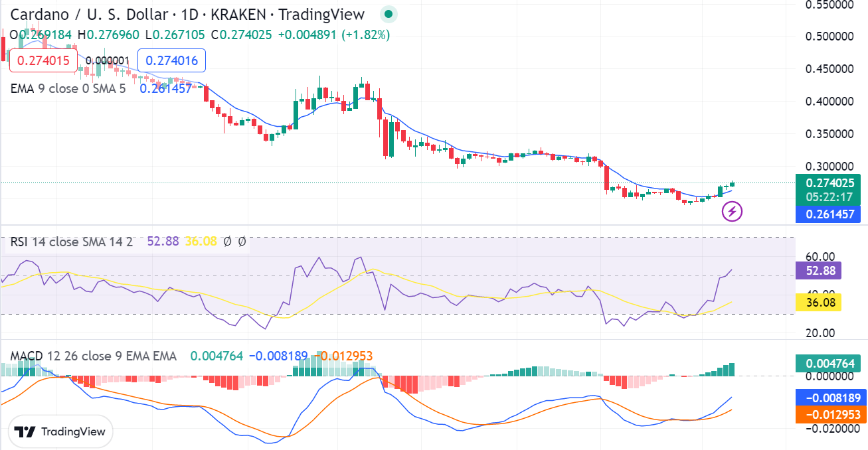Click the purple lightning bolt icon
Image resolution: width=868 pixels, height=450 pixels.
732,212
